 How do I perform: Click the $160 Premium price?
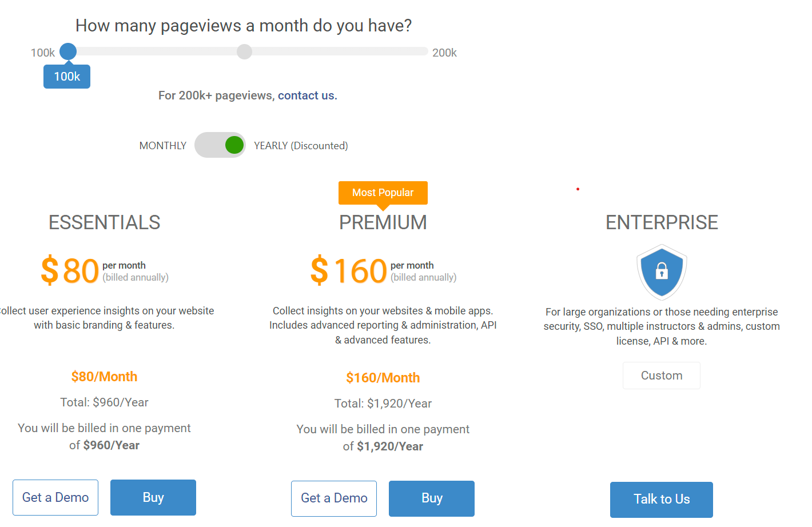pos(349,270)
